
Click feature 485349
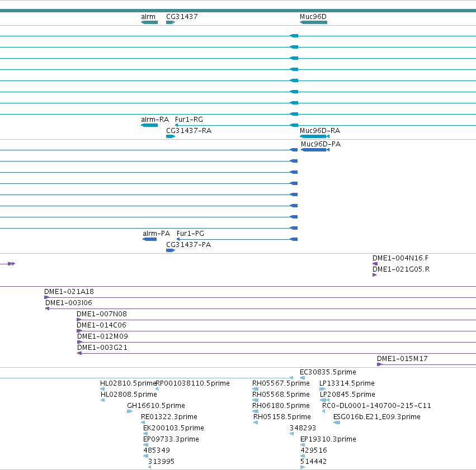(x=146, y=456)
